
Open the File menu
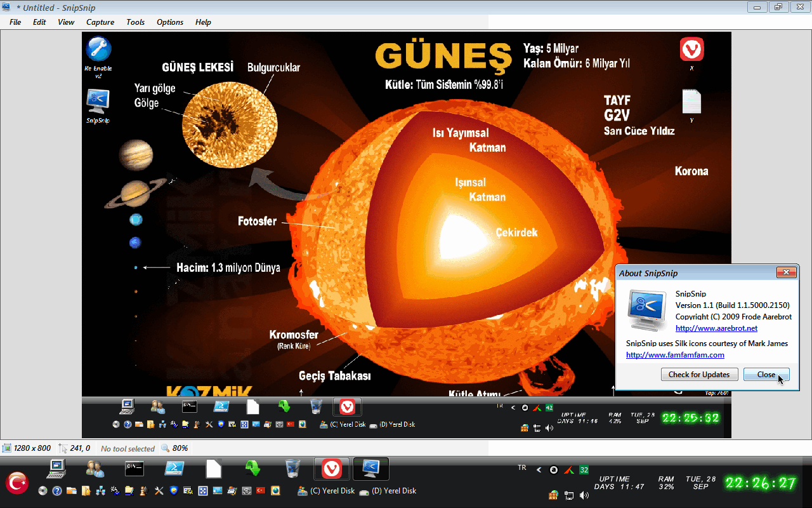point(15,22)
